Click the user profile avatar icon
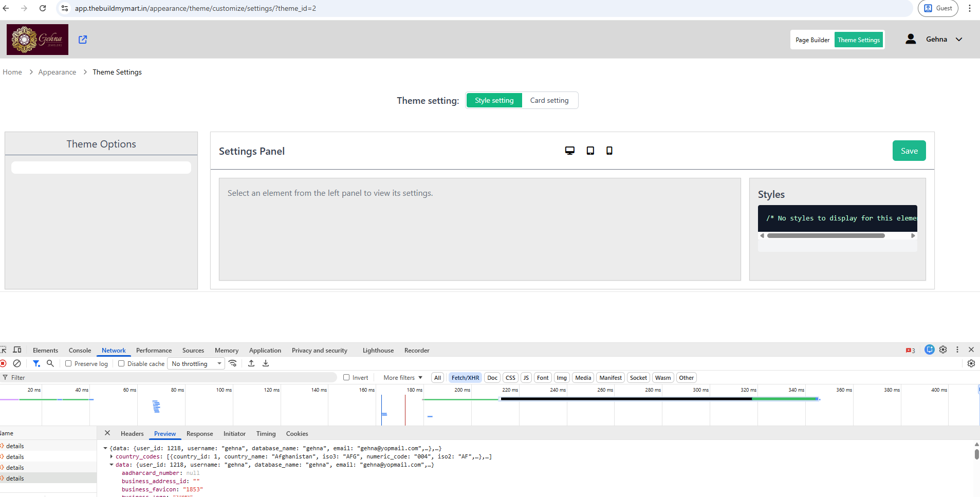Image resolution: width=980 pixels, height=497 pixels. [x=911, y=39]
